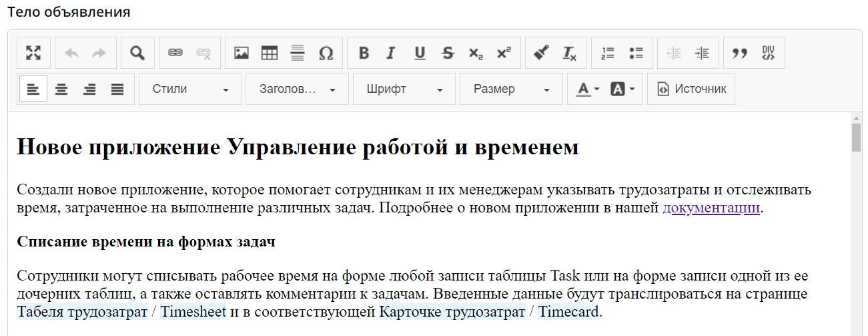Increase the paragraph indent
The height and width of the screenshot is (336, 868).
coord(702,53)
